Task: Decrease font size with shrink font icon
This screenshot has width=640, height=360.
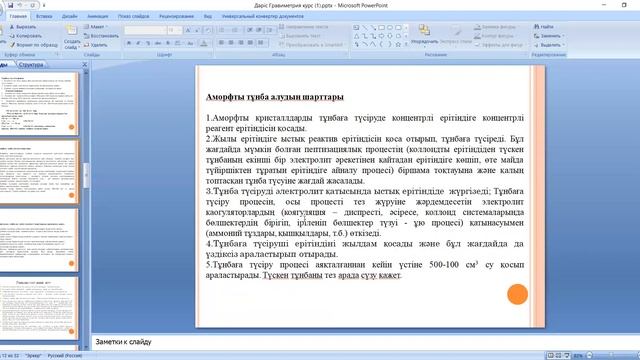Action: tap(197, 30)
